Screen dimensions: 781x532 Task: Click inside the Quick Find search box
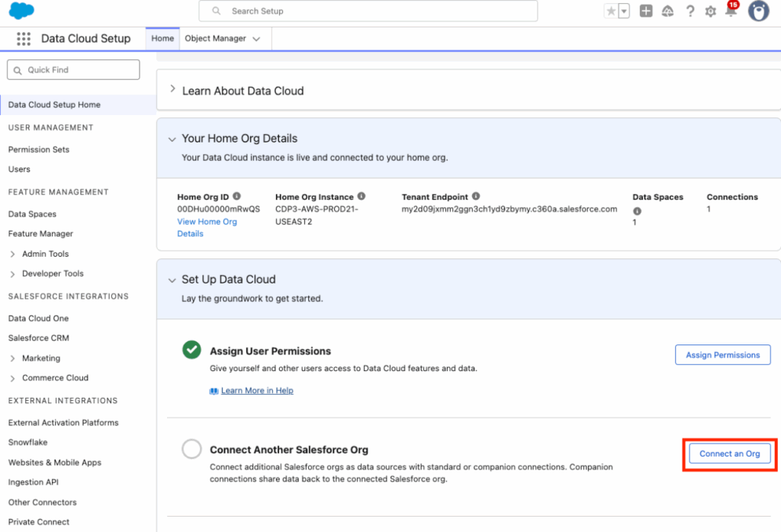point(72,69)
